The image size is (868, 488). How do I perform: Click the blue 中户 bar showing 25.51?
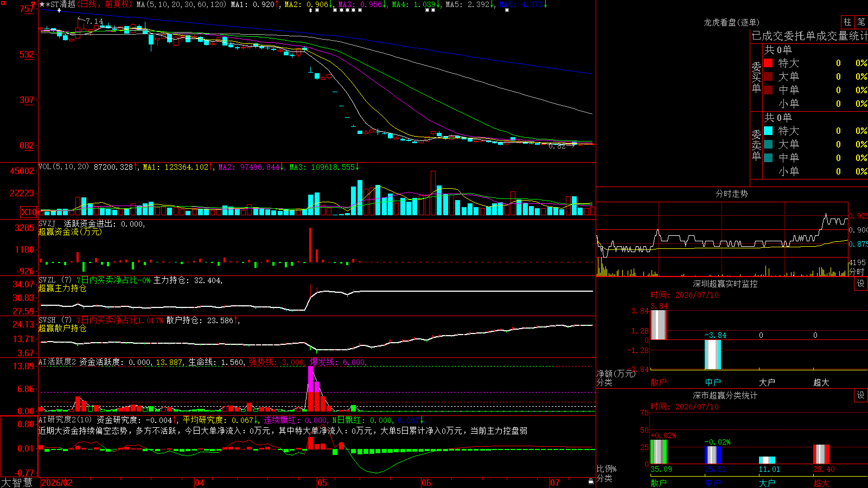click(713, 455)
